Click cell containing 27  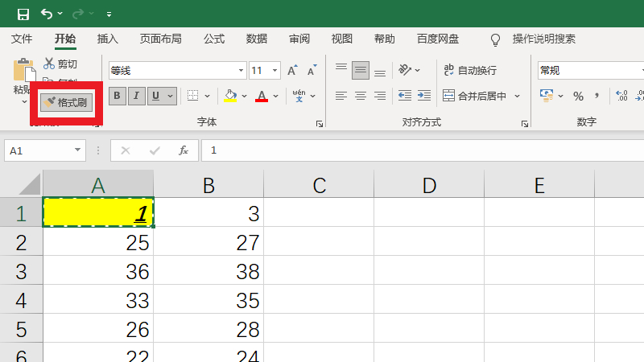point(208,242)
